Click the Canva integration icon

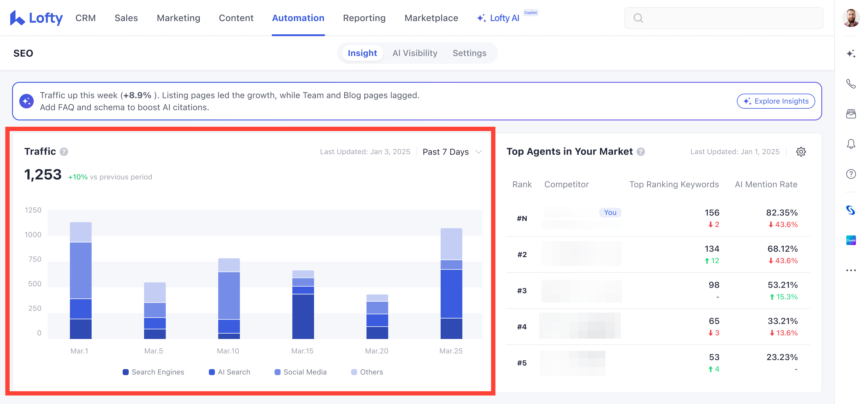click(851, 240)
